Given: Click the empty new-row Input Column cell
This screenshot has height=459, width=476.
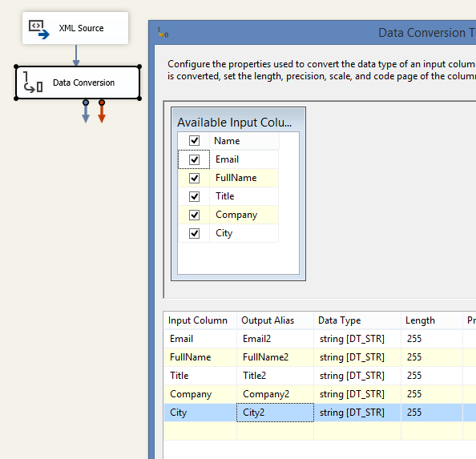Looking at the screenshot, I should (200, 431).
